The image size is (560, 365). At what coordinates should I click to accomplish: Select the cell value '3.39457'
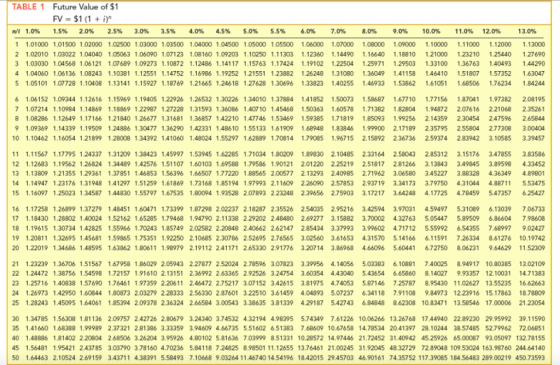[x=534, y=138]
